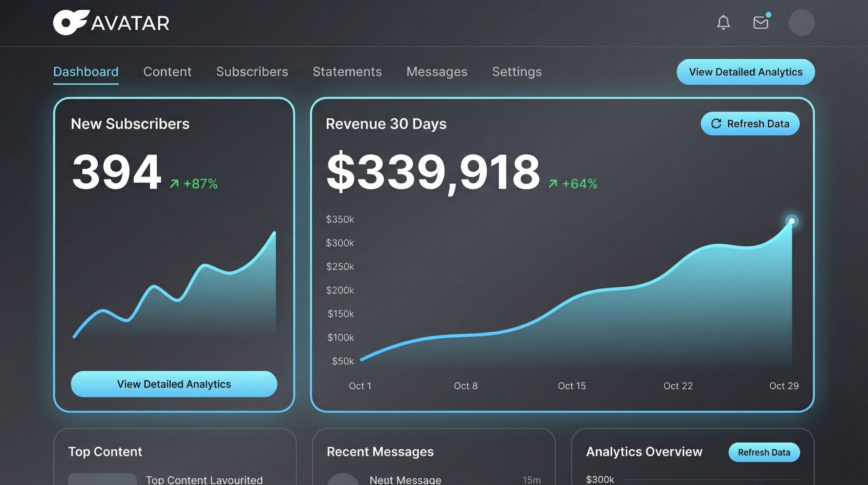This screenshot has width=868, height=485.
Task: Open the Messages tab
Action: coord(437,72)
